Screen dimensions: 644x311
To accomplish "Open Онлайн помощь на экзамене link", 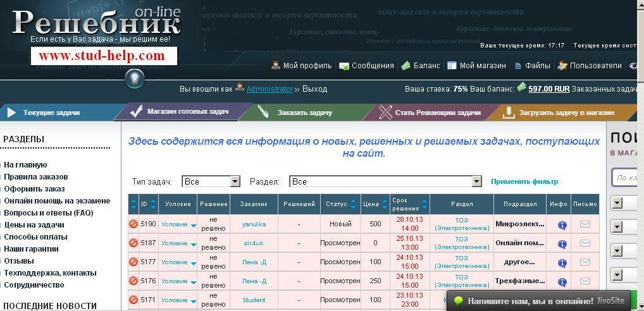I will (x=57, y=200).
